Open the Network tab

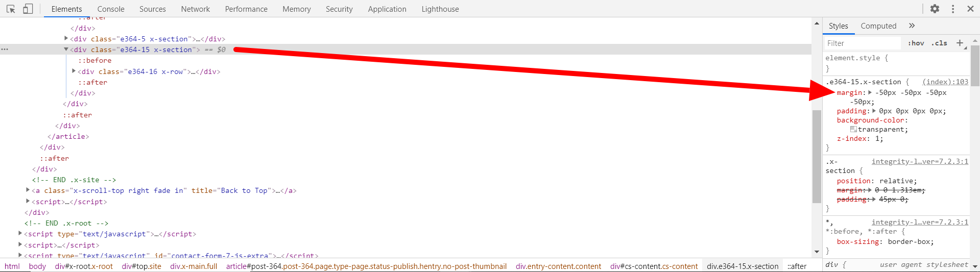pos(196,9)
